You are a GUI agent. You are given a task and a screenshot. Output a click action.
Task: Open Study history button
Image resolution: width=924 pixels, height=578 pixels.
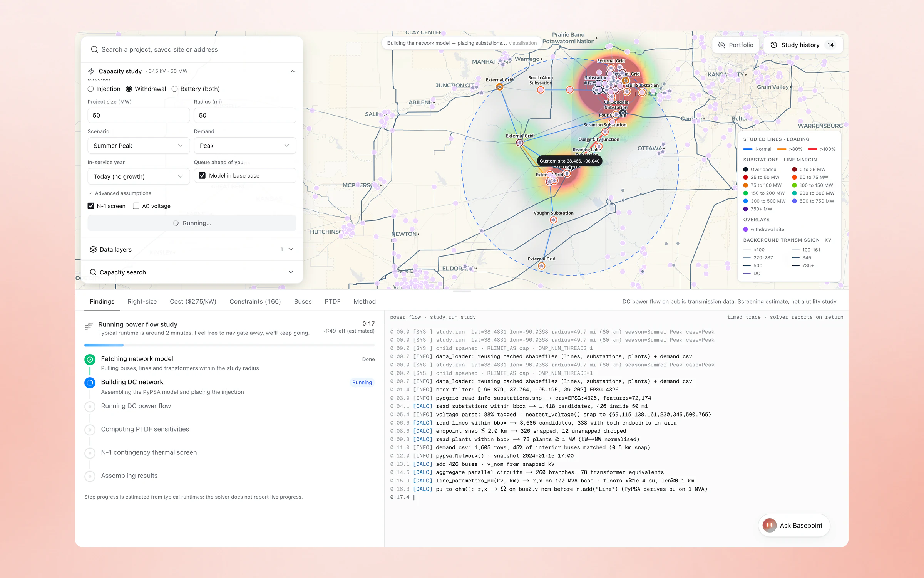[x=803, y=45]
